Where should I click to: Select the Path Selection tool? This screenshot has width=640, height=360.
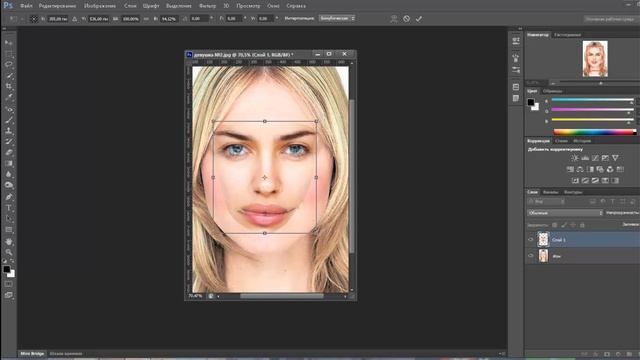tap(9, 219)
